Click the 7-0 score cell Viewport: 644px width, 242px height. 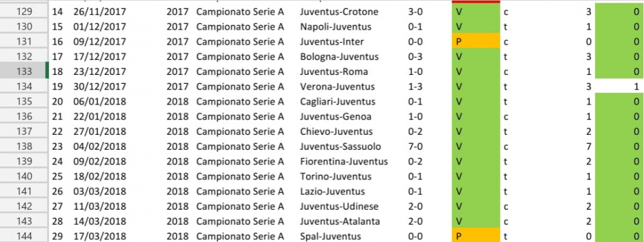(415, 146)
